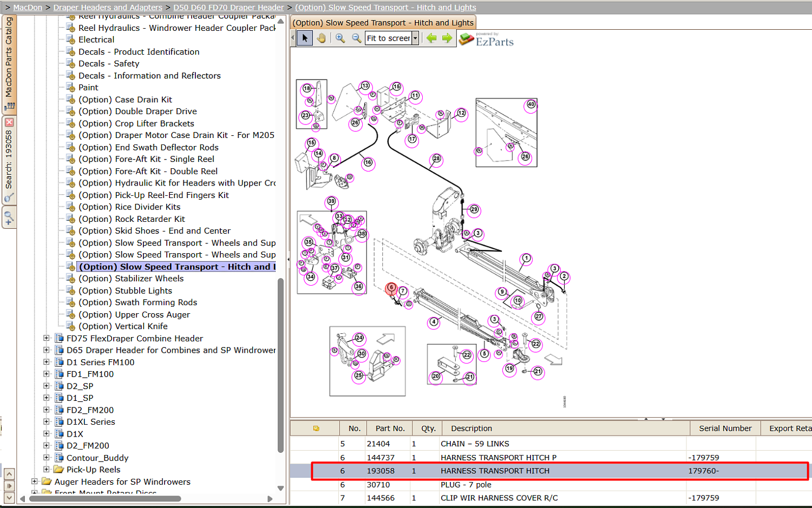Expand the D1XL Series tree node

(47, 422)
